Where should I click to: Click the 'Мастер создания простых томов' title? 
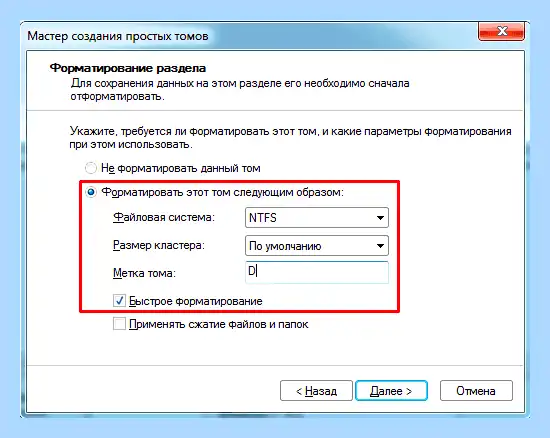click(x=118, y=36)
